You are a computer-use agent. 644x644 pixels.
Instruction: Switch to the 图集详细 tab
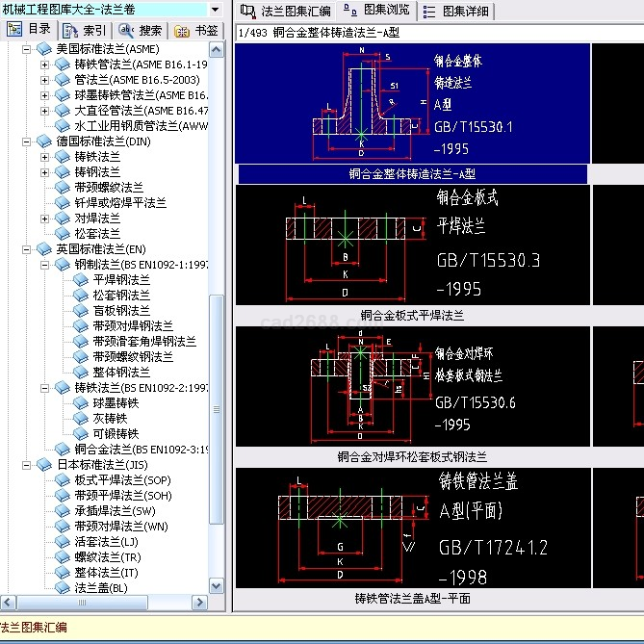point(457,12)
